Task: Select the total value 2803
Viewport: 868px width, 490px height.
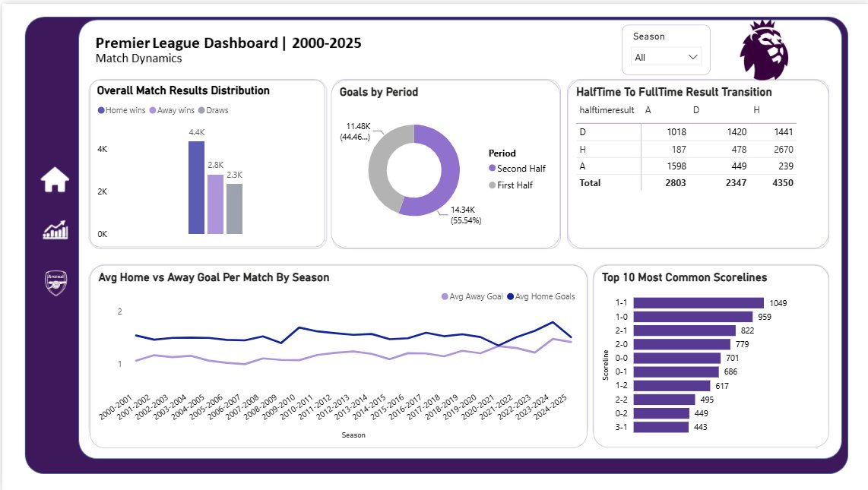Action: point(676,182)
